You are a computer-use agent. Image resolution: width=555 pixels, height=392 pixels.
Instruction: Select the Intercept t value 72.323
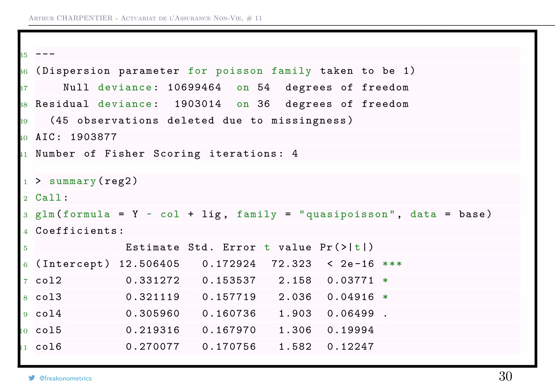[x=292, y=264]
